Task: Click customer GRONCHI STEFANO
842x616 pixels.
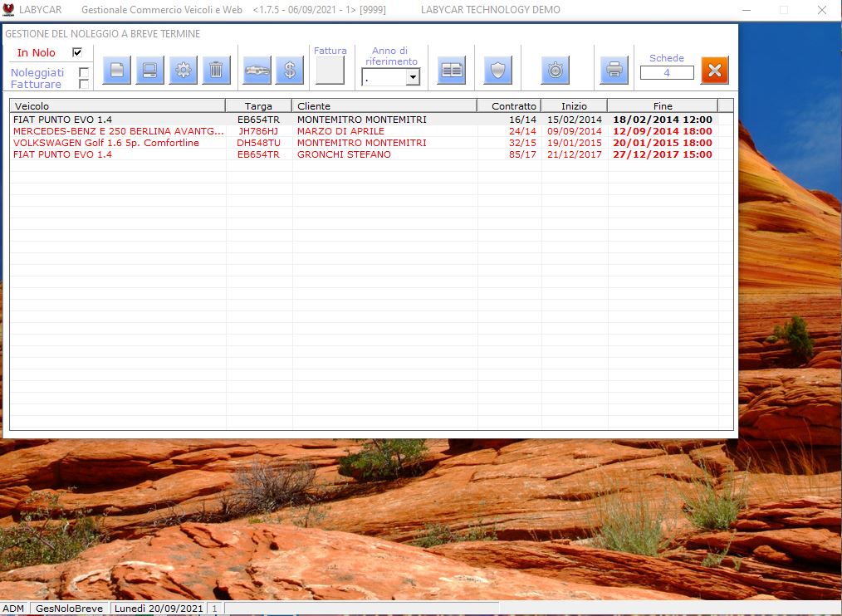Action: click(x=344, y=154)
